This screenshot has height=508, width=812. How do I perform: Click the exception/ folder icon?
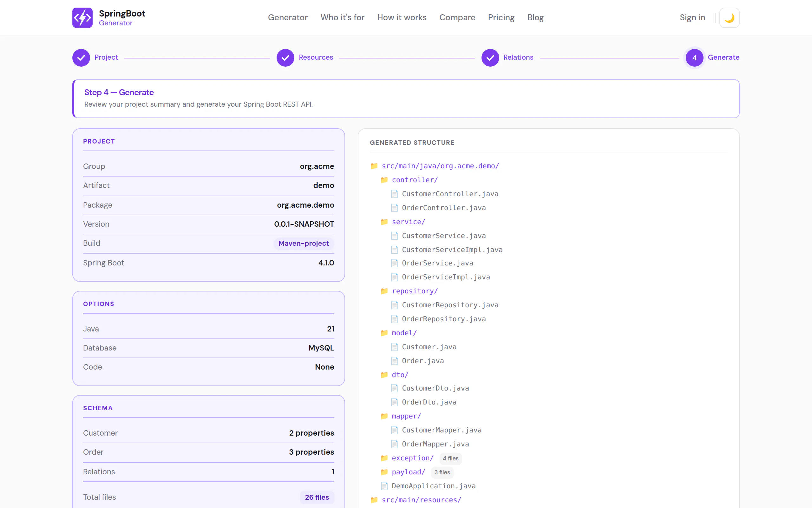click(384, 458)
